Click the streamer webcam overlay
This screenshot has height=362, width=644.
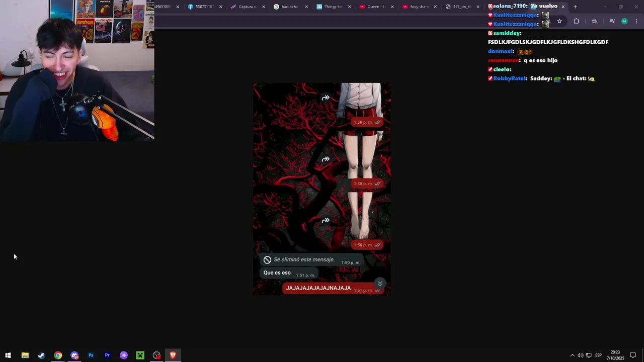click(77, 70)
